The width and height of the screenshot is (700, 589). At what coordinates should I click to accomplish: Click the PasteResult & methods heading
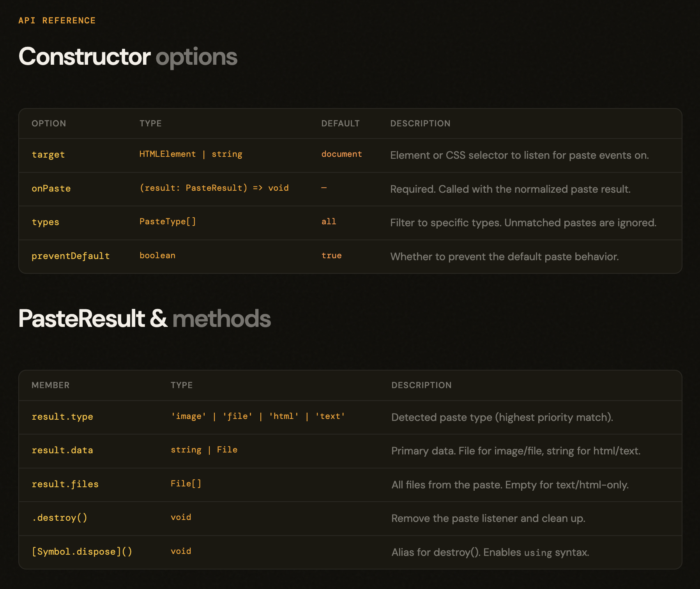[145, 319]
